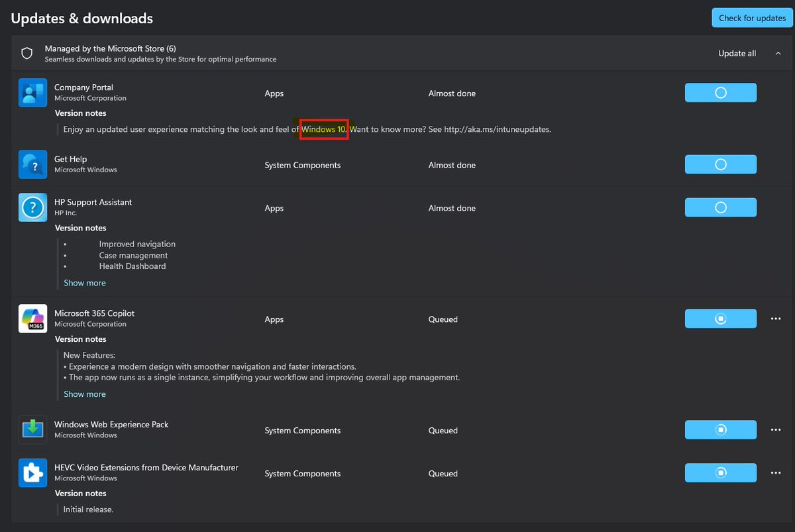Click the 'Initial release.' version note
Image resolution: width=795 pixels, height=532 pixels.
[x=88, y=509]
